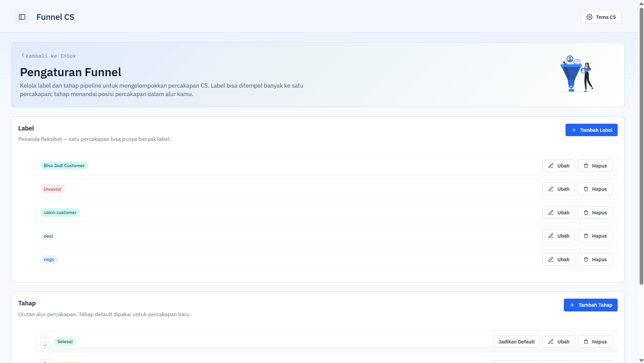Click the Tambah Label button
This screenshot has height=363, width=644.
click(591, 130)
